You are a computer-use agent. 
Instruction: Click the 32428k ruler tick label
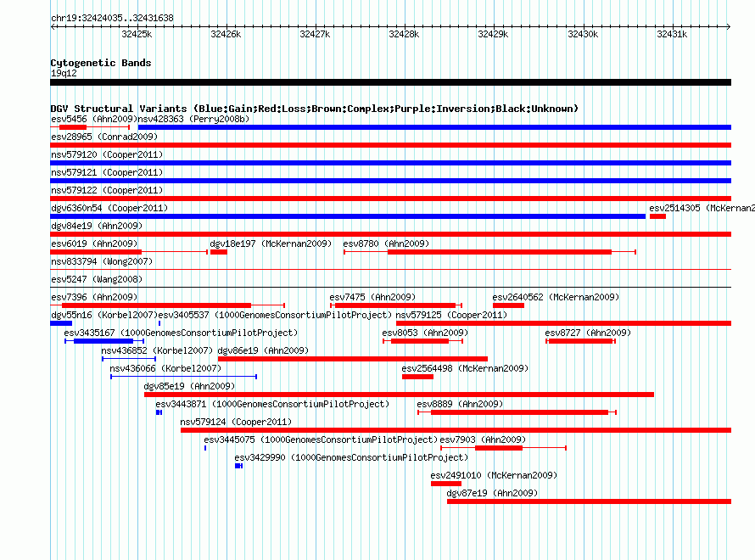pos(404,34)
